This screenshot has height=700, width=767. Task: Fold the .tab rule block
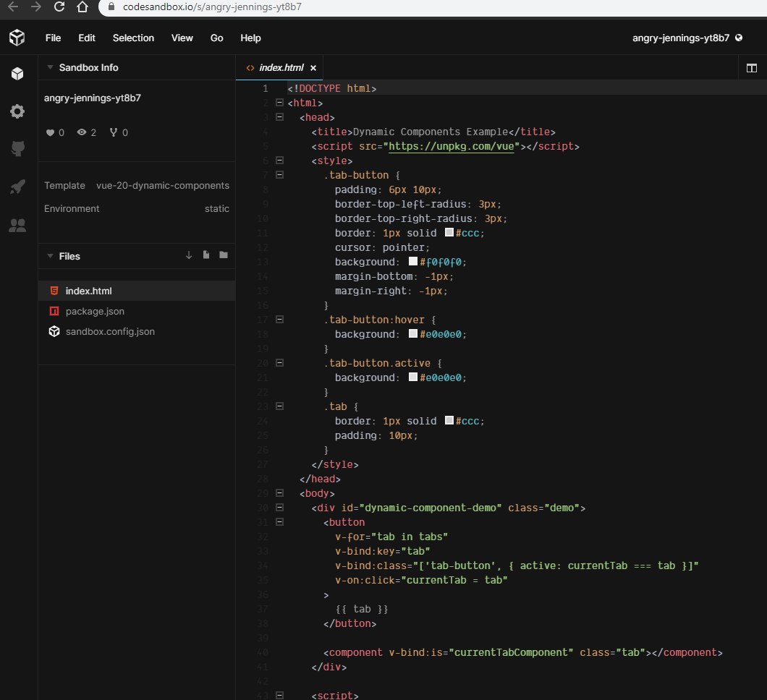point(280,406)
